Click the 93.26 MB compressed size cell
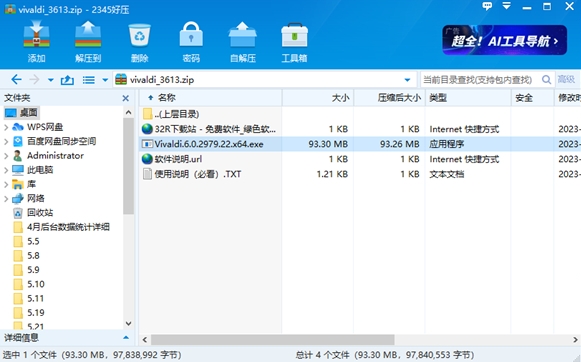The image size is (581, 362). [x=399, y=144]
